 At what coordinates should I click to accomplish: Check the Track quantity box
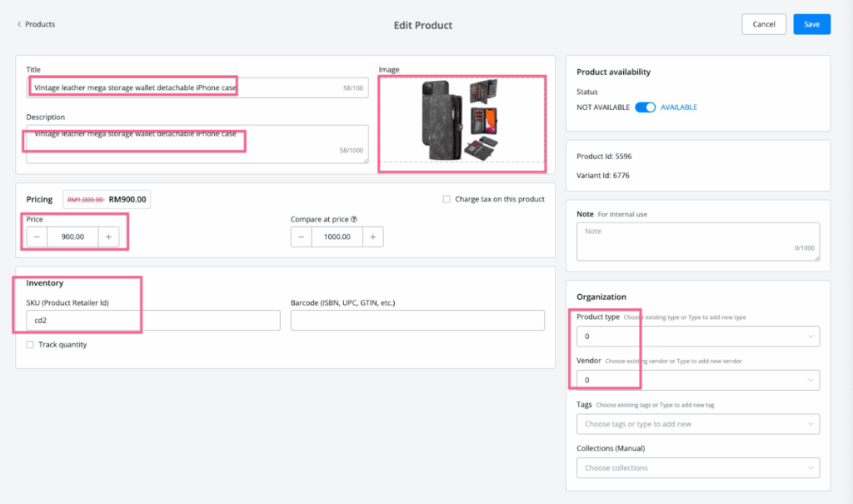[30, 345]
